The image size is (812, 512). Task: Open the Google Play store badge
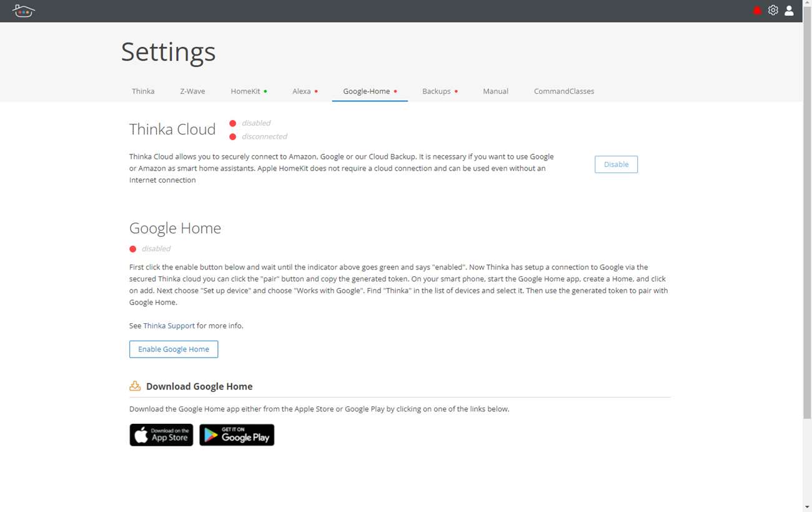[237, 435]
